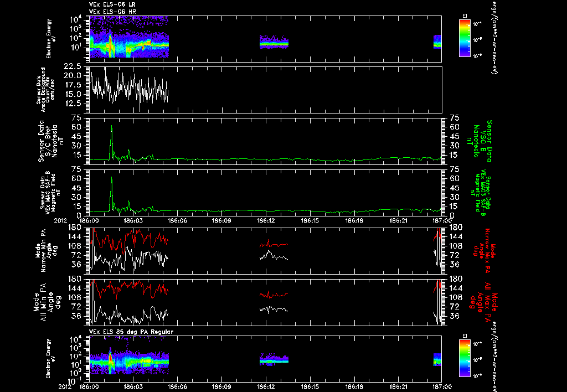Image resolution: width=567 pixels, height=392 pixels.
Task: Click the units text beside the bottom color bar
Action: pyautogui.click(x=493, y=357)
